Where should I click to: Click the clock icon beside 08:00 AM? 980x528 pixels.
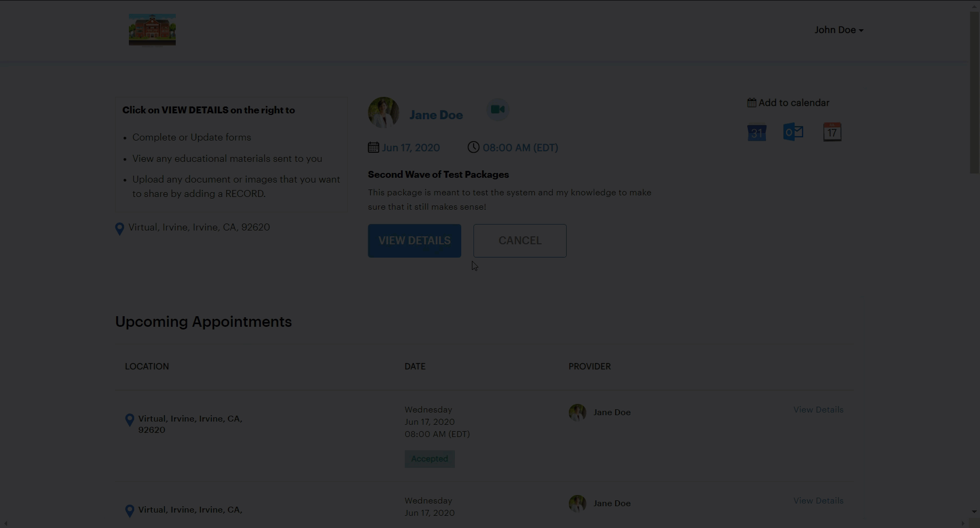click(x=473, y=147)
